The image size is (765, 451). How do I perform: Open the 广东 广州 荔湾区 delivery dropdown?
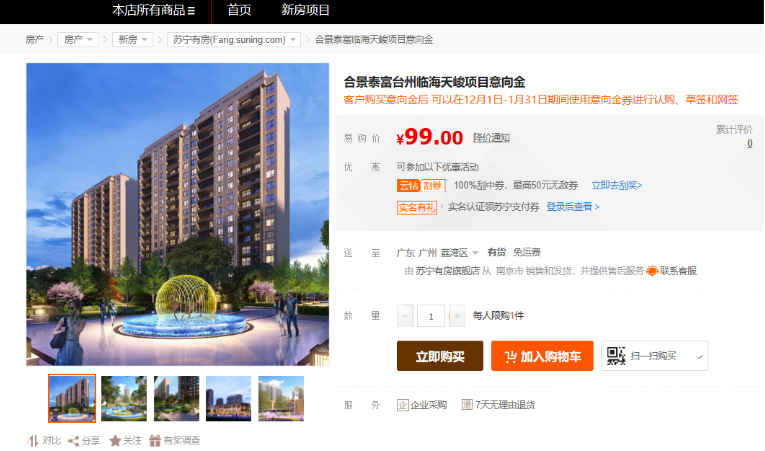pyautogui.click(x=438, y=252)
